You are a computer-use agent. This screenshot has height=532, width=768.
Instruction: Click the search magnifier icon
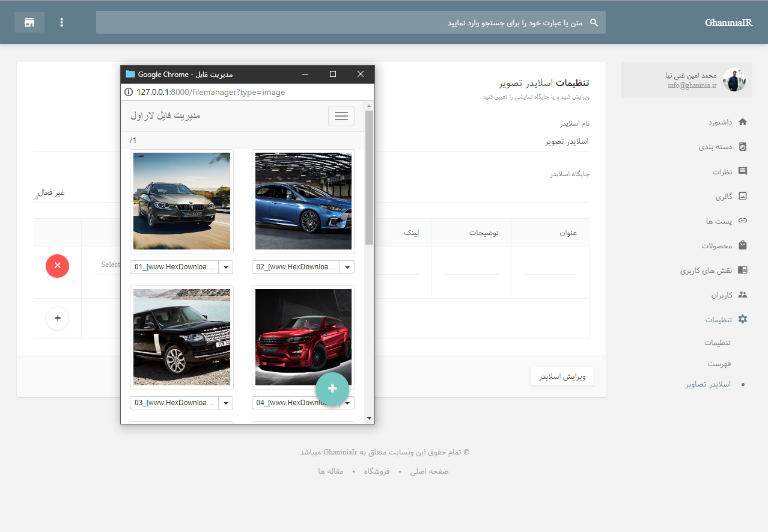[x=594, y=22]
